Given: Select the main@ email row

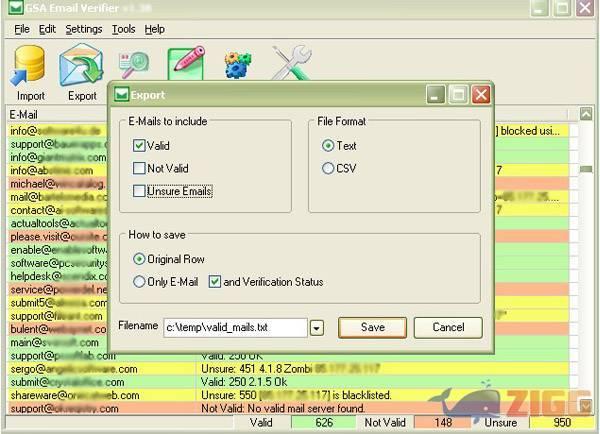Looking at the screenshot, I should point(57,342).
